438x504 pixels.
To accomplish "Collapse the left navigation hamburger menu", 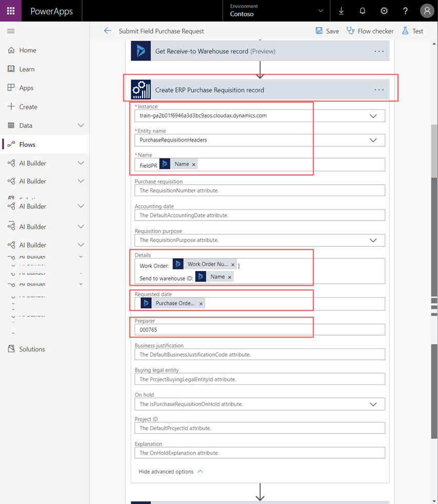I will click(11, 31).
